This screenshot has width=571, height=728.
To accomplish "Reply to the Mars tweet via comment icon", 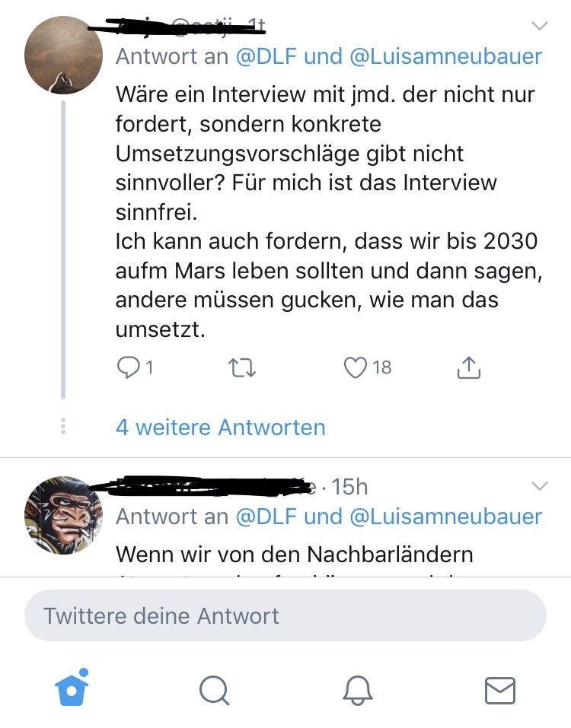I will coord(126,368).
